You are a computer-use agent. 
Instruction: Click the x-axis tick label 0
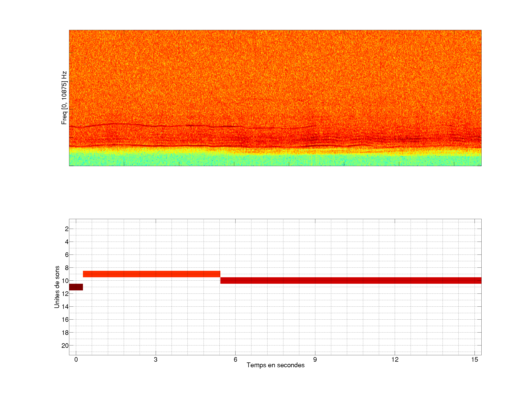(x=76, y=359)
